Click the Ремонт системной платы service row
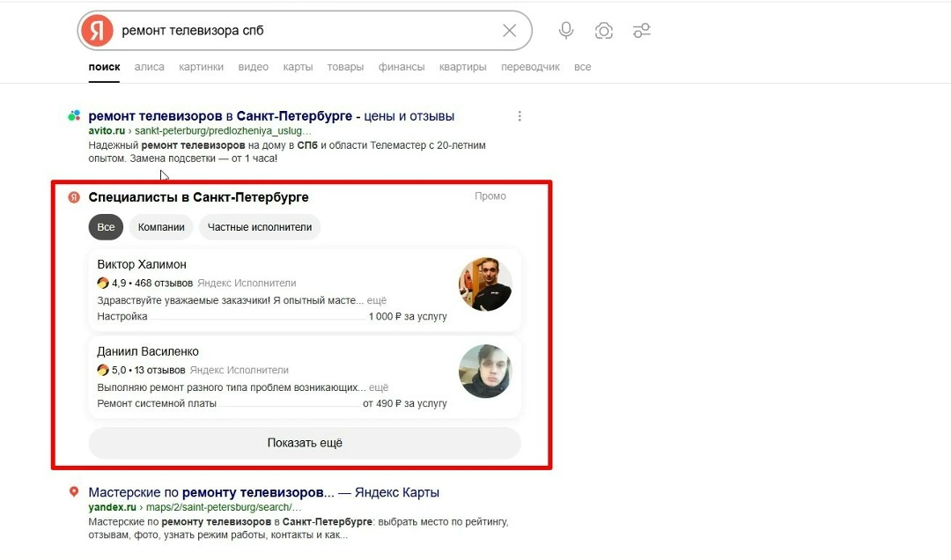Image resolution: width=951 pixels, height=560 pixels. [272, 403]
